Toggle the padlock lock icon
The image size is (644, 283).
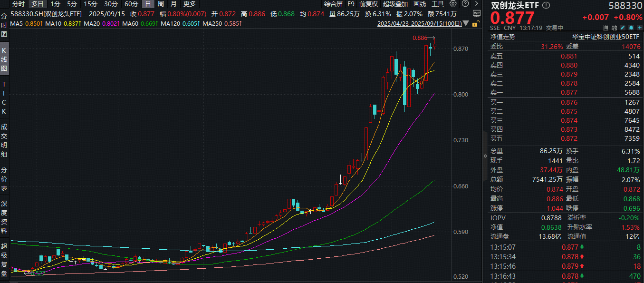(475, 24)
